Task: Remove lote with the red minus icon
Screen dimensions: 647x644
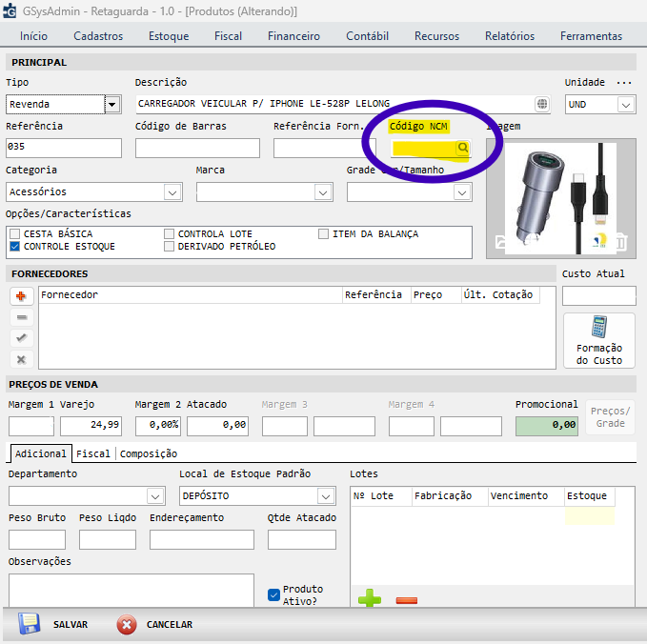Action: [406, 600]
